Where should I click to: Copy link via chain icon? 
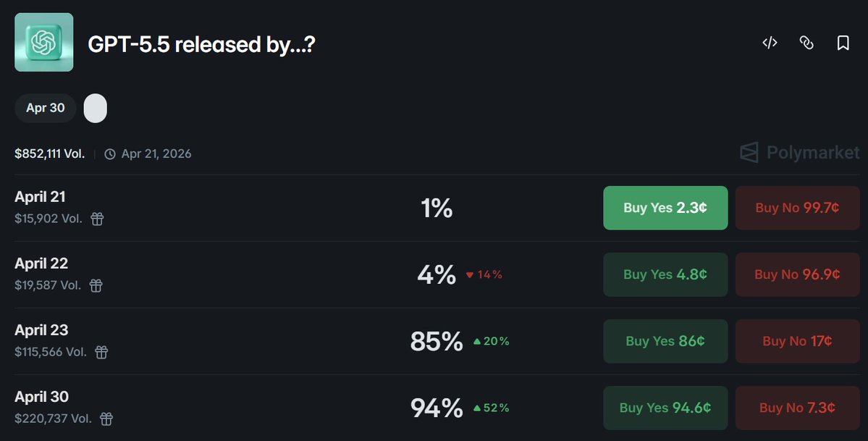click(806, 43)
